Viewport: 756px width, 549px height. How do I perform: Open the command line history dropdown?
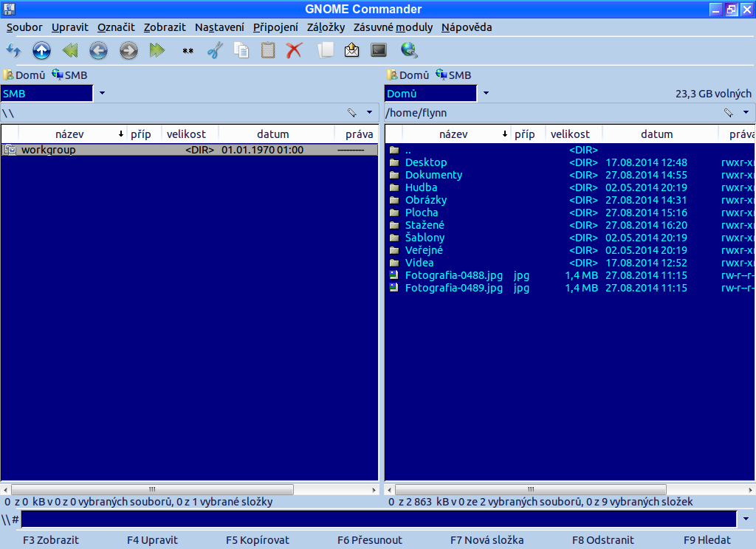[746, 519]
